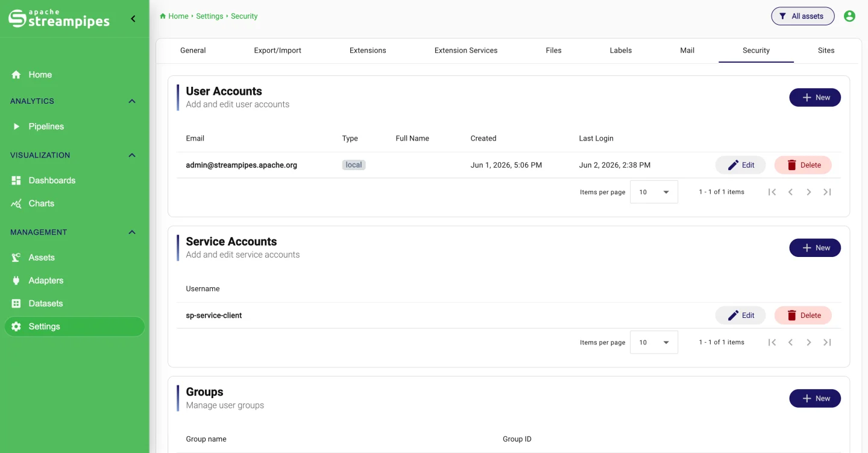Go to last page in Service Accounts paginator
The width and height of the screenshot is (868, 453).
click(x=827, y=342)
